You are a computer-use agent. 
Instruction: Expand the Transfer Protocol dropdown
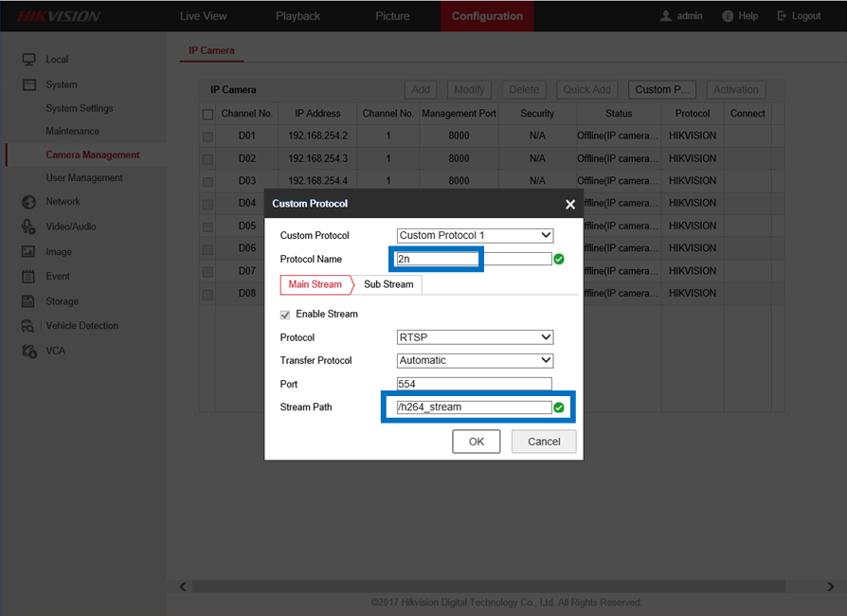[x=475, y=360]
